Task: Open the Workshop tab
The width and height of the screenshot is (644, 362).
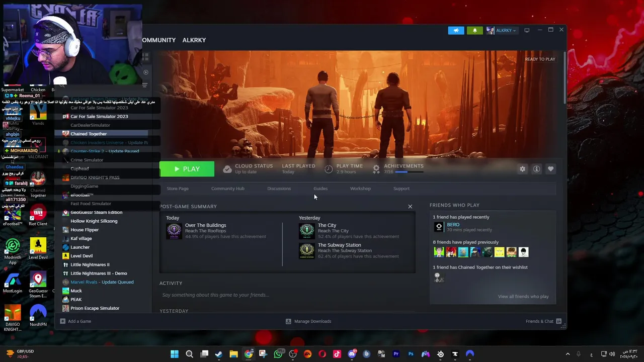Action: (360, 189)
